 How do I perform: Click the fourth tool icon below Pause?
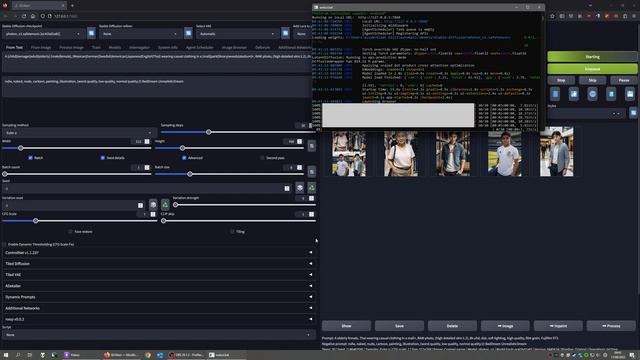611,94
